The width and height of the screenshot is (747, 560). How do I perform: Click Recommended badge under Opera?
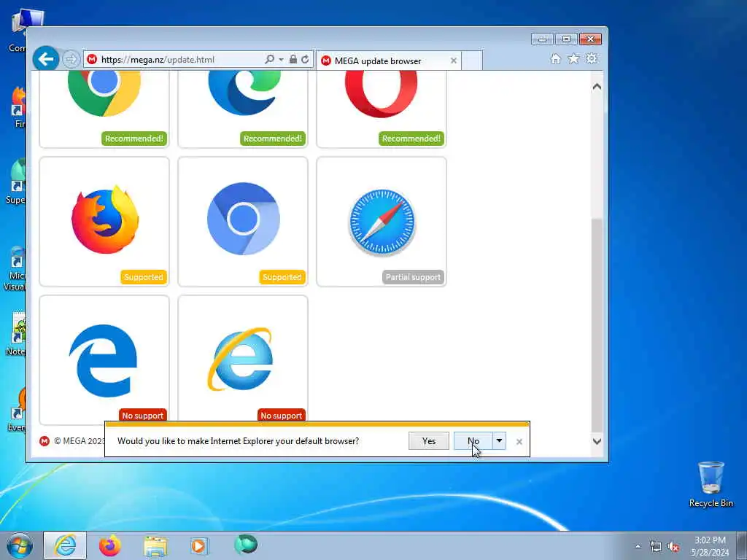411,139
